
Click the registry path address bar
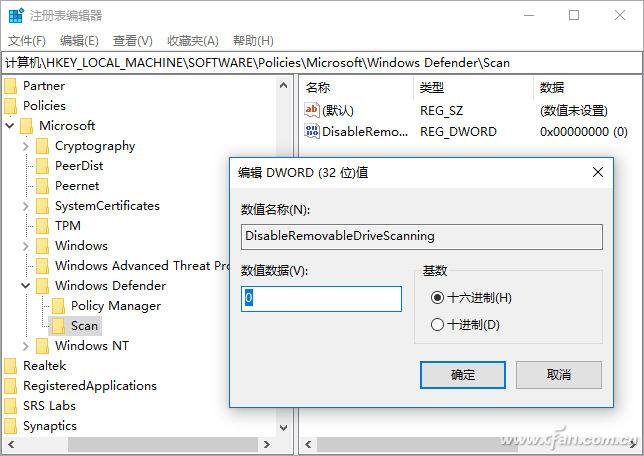pyautogui.click(x=322, y=62)
